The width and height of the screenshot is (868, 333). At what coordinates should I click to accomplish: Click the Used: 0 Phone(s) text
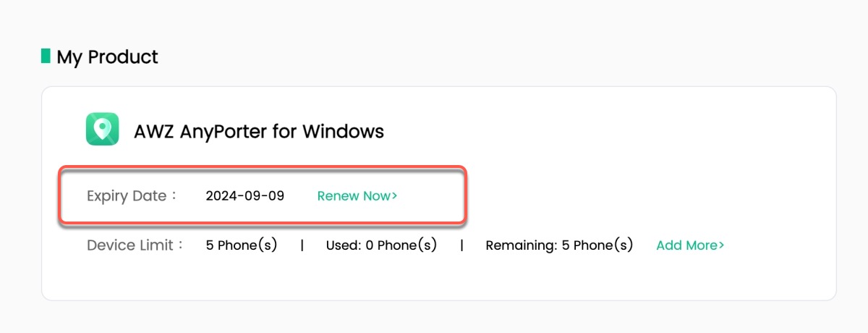[x=381, y=245]
